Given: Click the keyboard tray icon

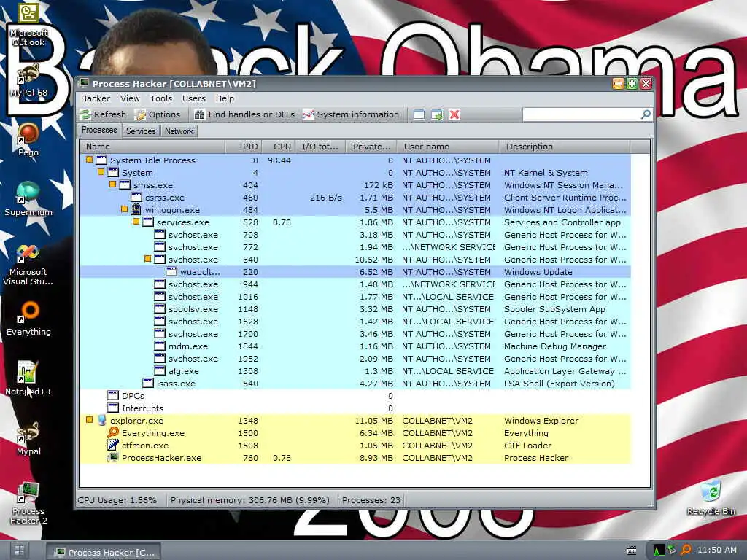Looking at the screenshot, I should click(x=632, y=551).
